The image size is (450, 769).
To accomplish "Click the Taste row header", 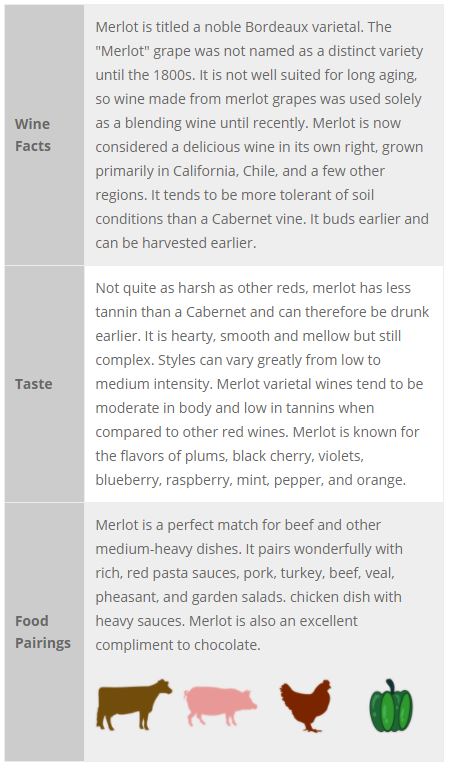I will click(33, 384).
